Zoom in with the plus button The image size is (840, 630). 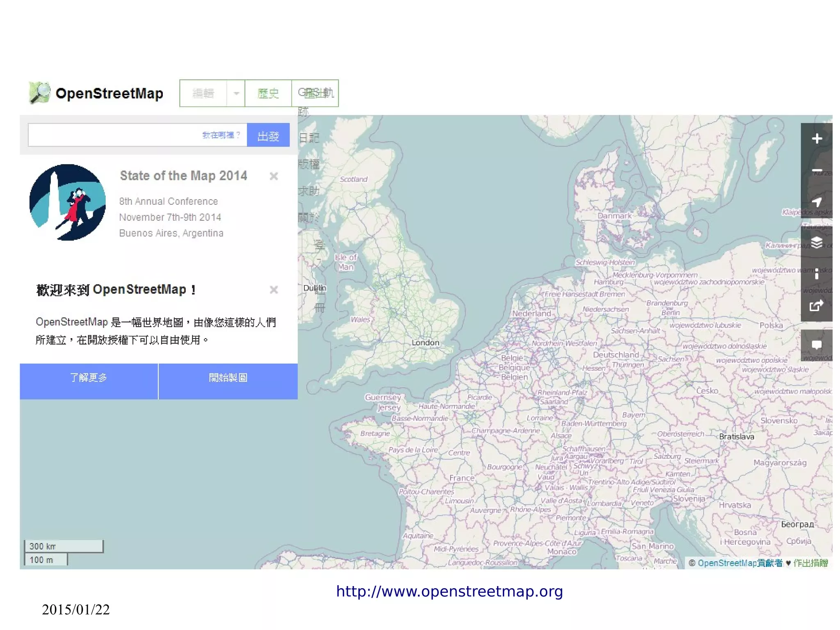click(x=816, y=139)
